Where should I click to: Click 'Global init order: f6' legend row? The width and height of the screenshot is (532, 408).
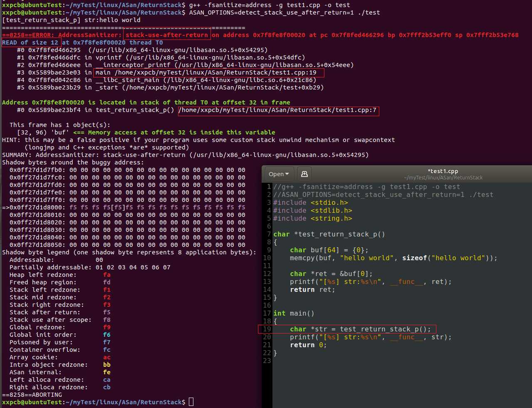60,335
